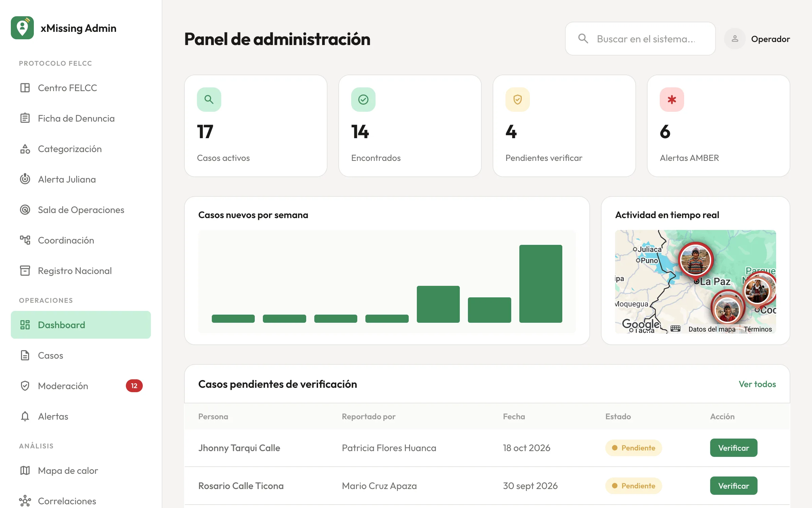The width and height of the screenshot is (812, 508).
Task: Open the Correlaciones nodes icon
Action: pos(25,501)
